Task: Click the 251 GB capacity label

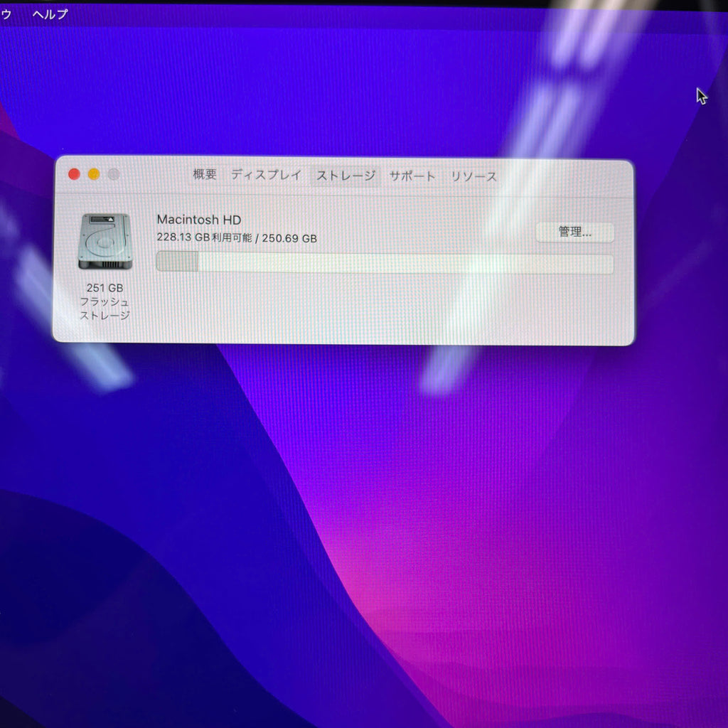Action: 105,288
